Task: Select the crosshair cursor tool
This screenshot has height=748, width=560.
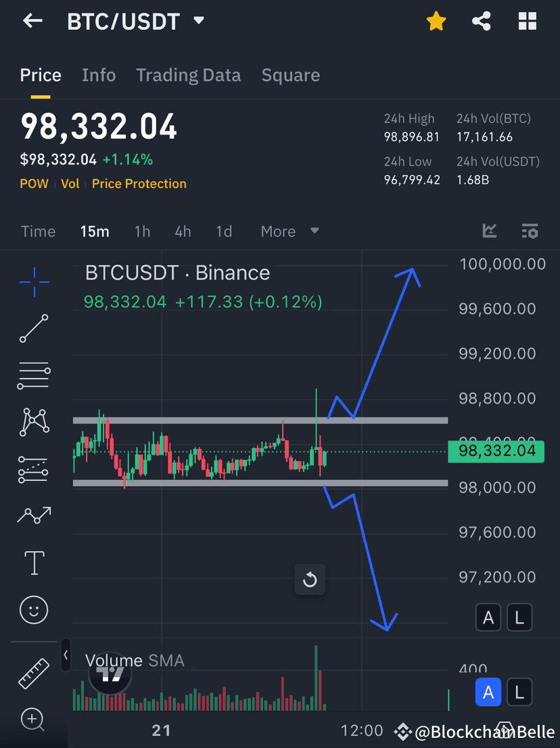Action: tap(33, 283)
